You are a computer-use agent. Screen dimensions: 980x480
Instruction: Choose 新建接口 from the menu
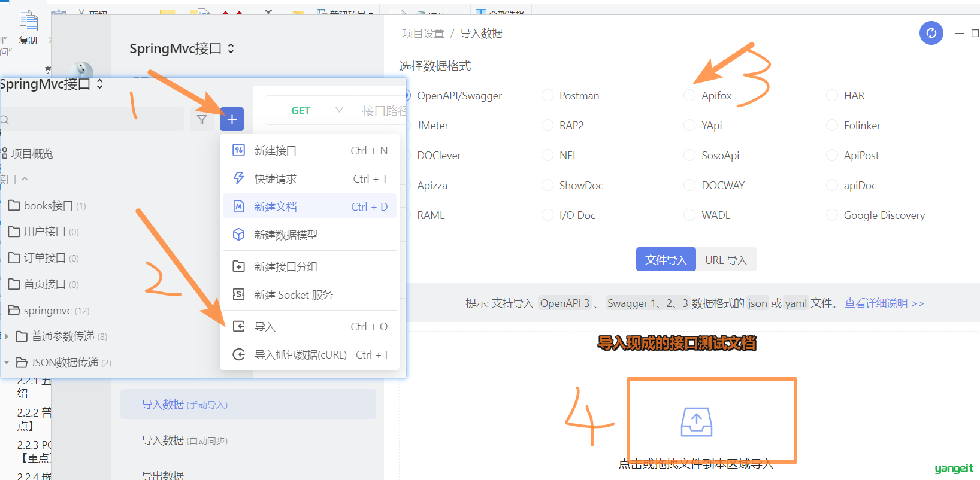[x=310, y=150]
